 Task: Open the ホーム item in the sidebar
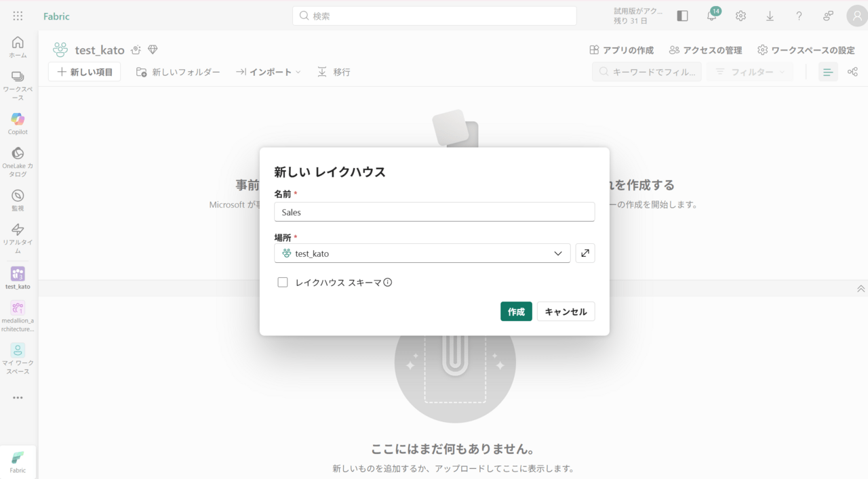coord(18,47)
